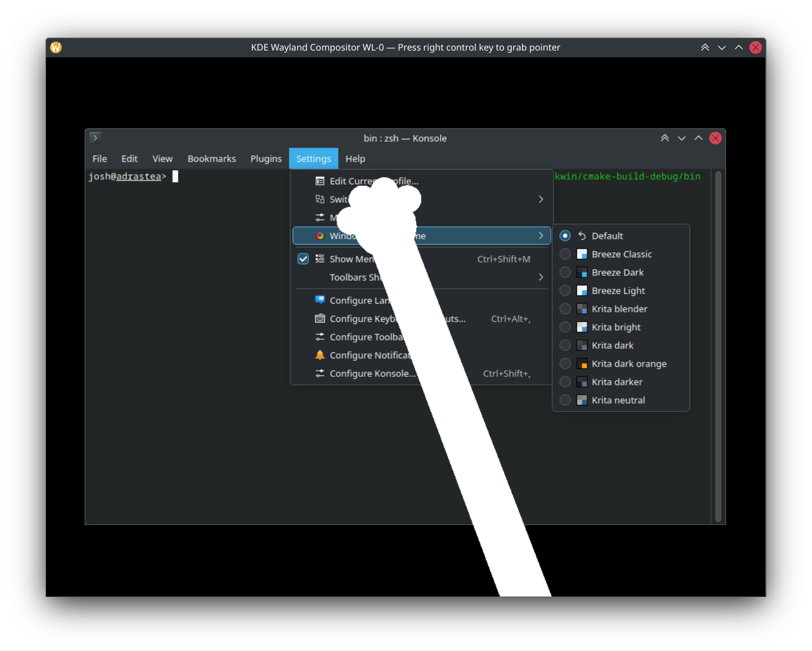
Task: Select the Breeze Classic radio button
Action: pyautogui.click(x=565, y=254)
